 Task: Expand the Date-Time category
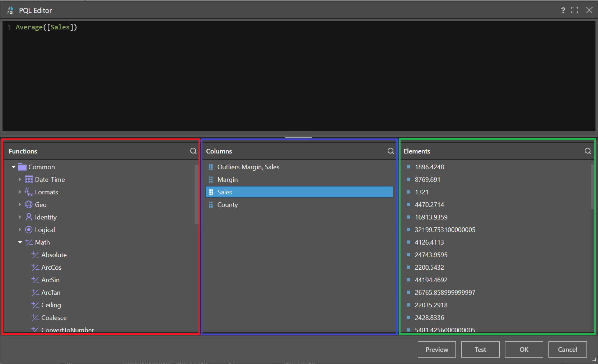coord(20,179)
